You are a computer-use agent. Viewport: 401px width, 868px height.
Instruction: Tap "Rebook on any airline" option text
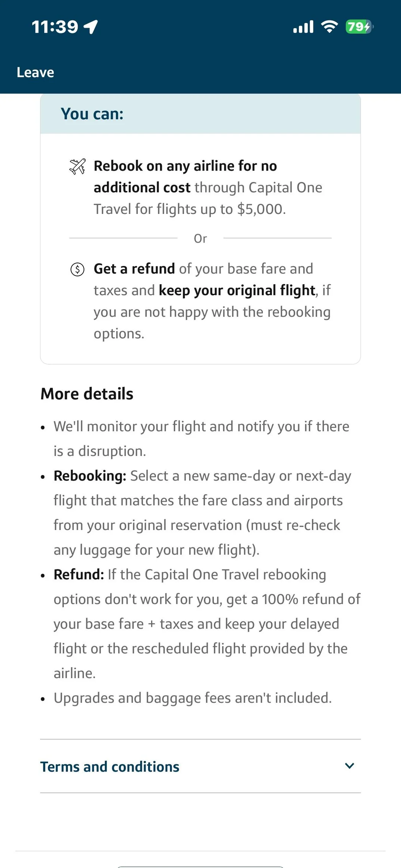(208, 188)
